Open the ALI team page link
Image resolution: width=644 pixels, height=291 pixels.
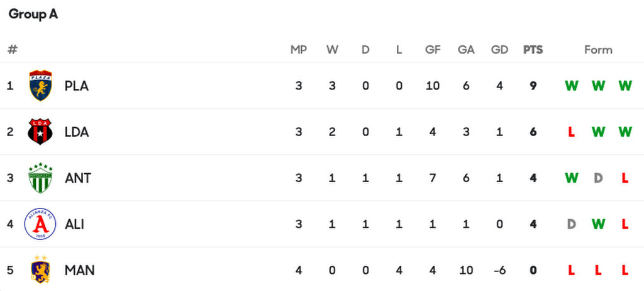tap(74, 224)
